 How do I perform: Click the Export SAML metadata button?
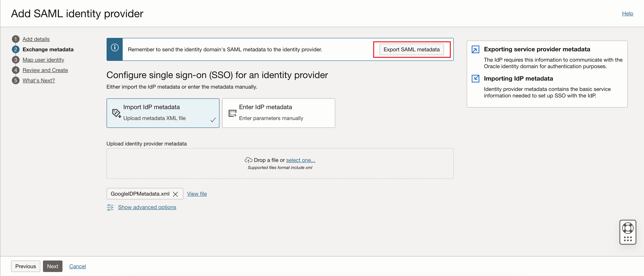pos(412,49)
